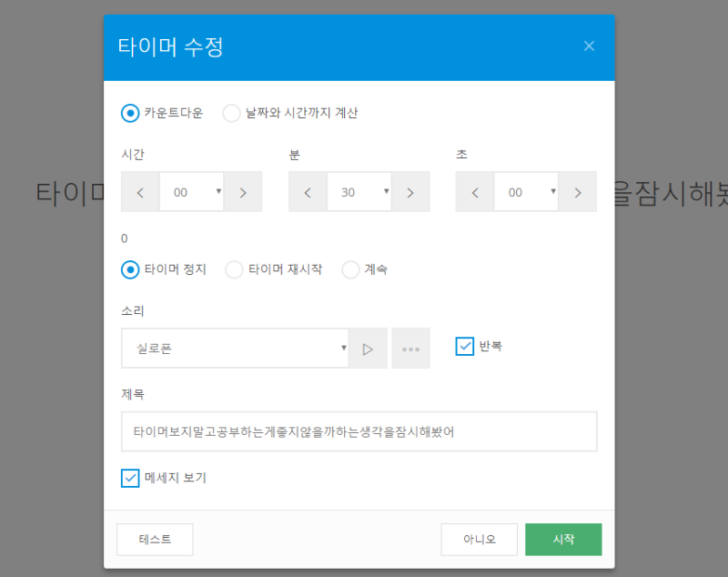The width and height of the screenshot is (728, 577).
Task: Decrease minutes using the left chevron
Action: (308, 192)
